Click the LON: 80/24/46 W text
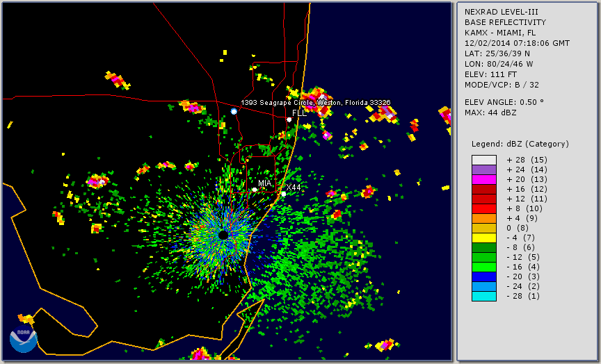 click(499, 64)
